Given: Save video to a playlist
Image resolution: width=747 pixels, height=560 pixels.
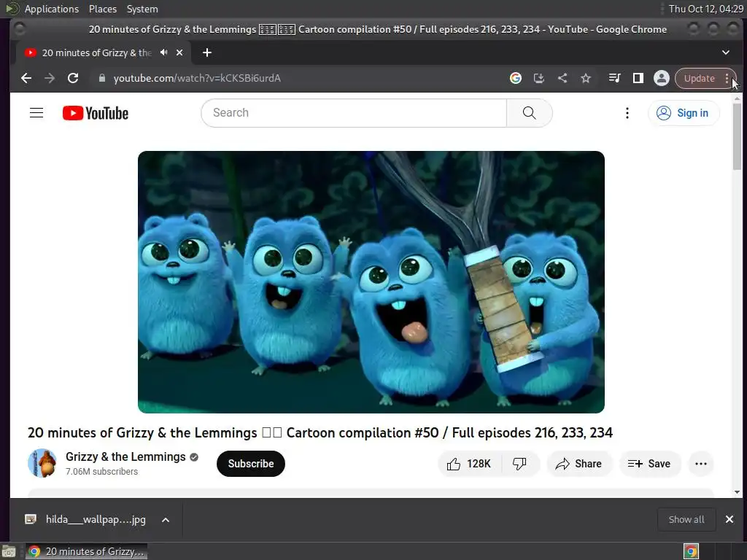Looking at the screenshot, I should (649, 463).
